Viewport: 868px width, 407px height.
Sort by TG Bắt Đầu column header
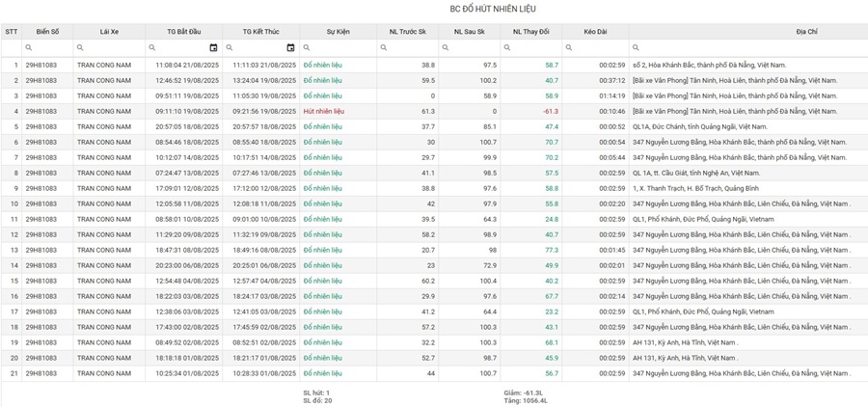(x=183, y=31)
